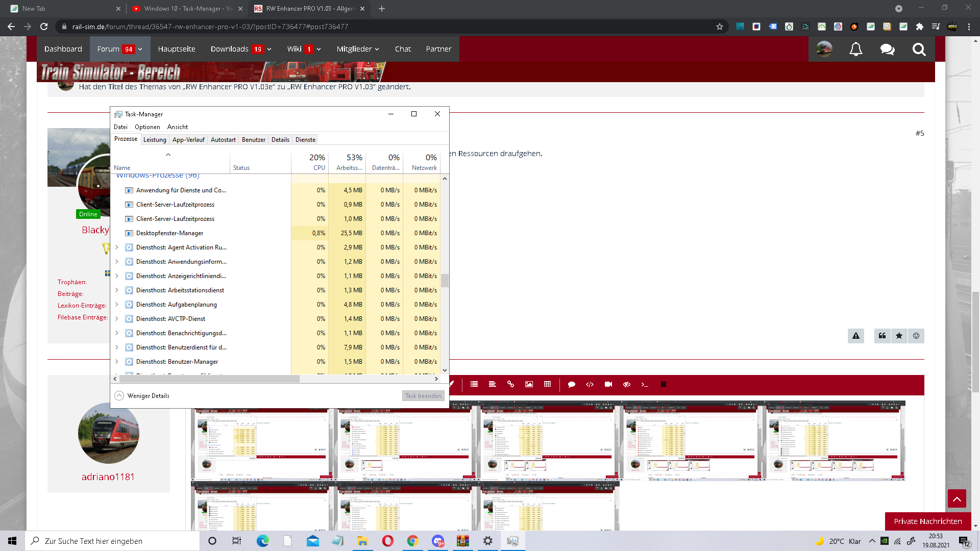Click the Private Nachrichten button
Screen dimensions: 980x551
(x=927, y=521)
